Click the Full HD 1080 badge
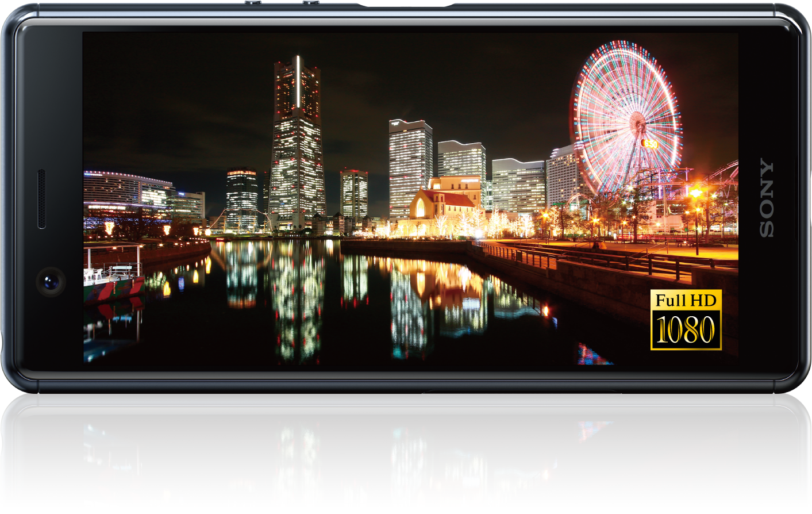The image size is (812, 514). pyautogui.click(x=686, y=320)
